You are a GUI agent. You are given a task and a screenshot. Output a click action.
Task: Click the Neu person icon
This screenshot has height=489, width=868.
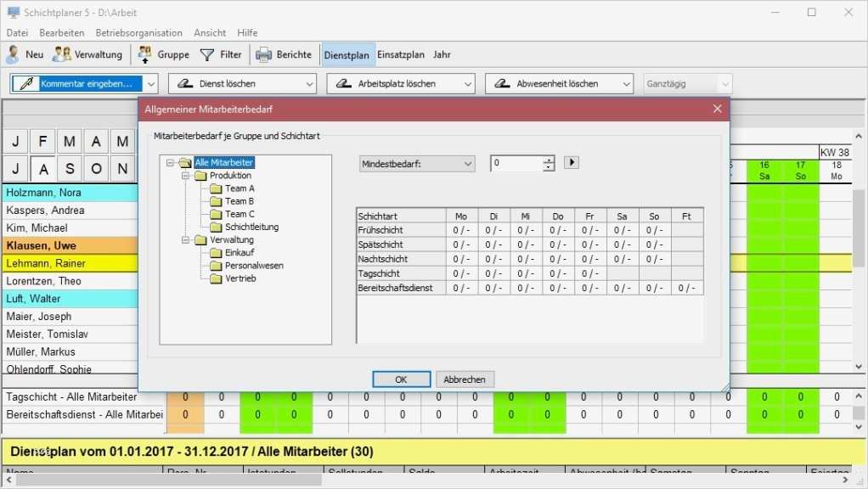[x=12, y=54]
